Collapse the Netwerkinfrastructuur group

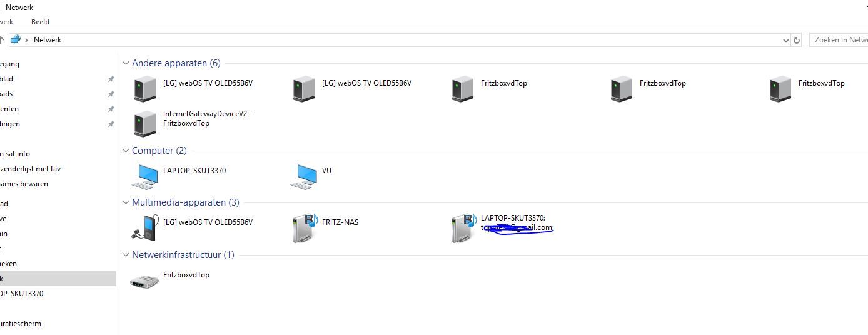point(126,255)
